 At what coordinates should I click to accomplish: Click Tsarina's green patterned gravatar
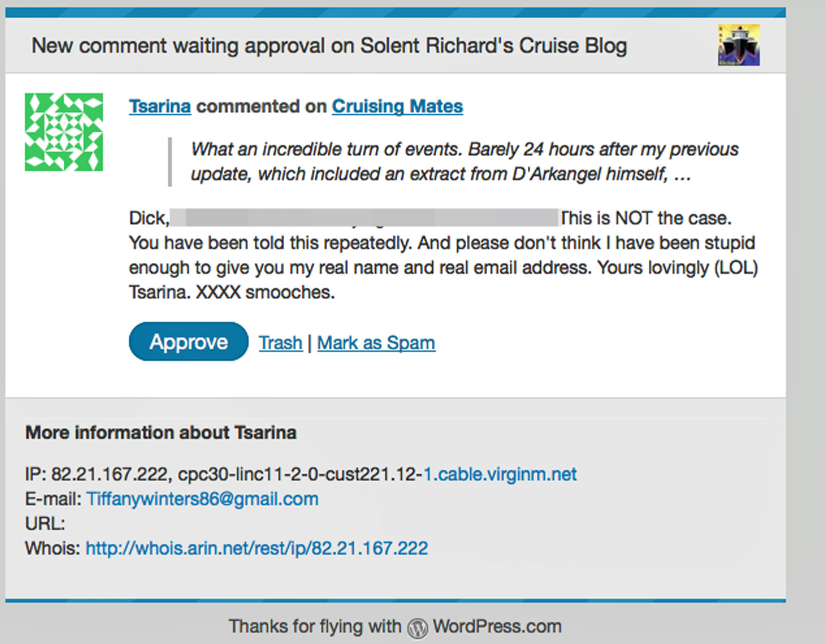pyautogui.click(x=64, y=132)
